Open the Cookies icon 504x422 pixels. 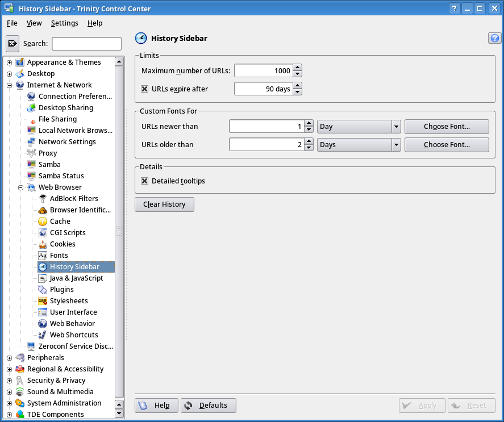tap(43, 244)
